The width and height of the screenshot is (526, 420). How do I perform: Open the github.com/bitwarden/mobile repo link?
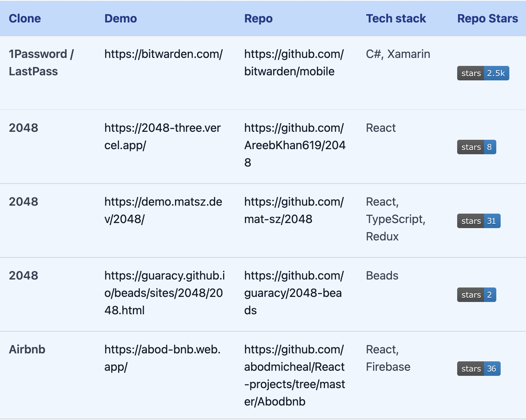pos(294,63)
